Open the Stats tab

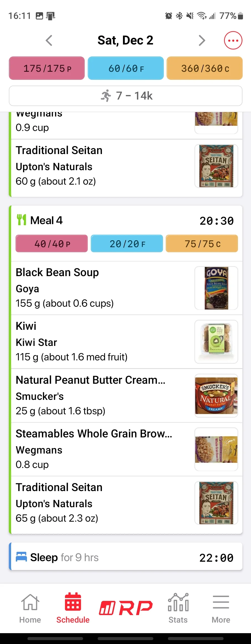178,608
